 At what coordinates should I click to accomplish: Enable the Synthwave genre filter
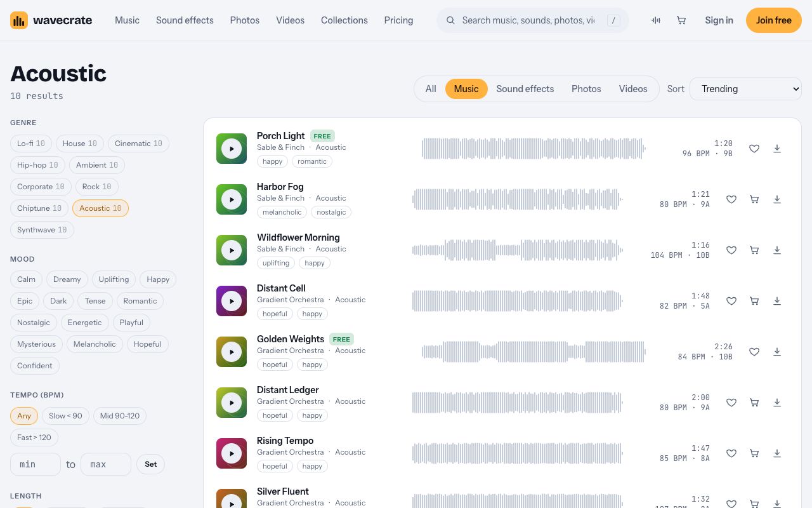[x=42, y=230]
